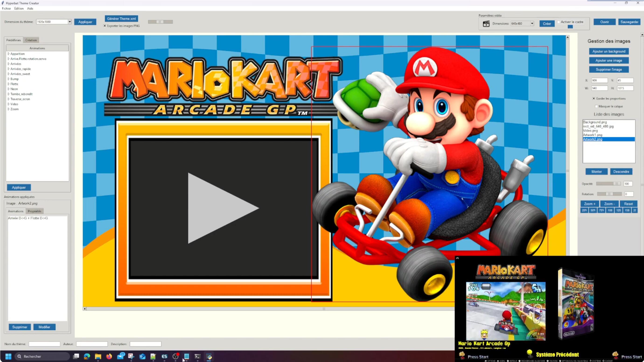
Task: Click the Nom du thème input field
Action: click(x=44, y=344)
